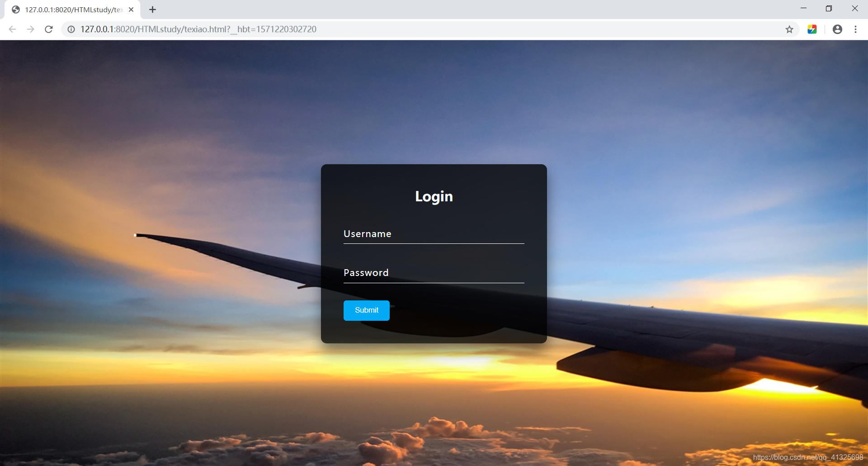Open the user profile avatar menu
The height and width of the screenshot is (466, 868).
[837, 29]
